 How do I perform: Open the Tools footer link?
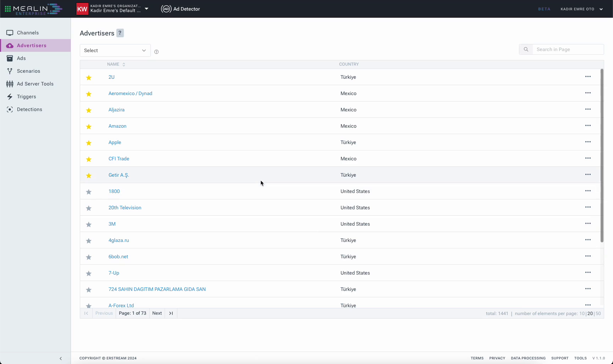(580, 358)
